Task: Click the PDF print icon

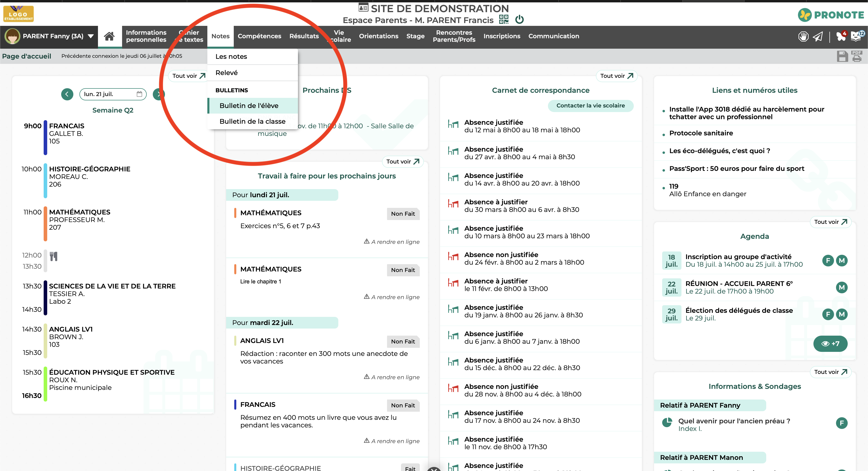Action: [857, 56]
